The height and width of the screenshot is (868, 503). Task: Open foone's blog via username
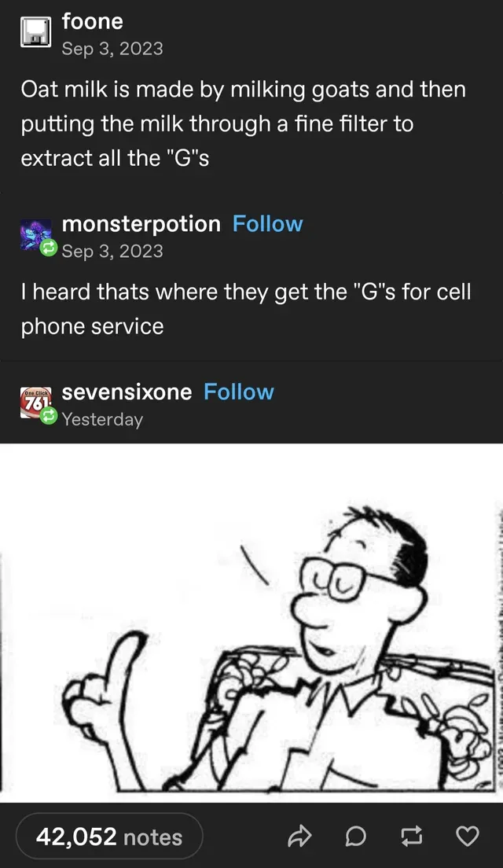pos(93,21)
